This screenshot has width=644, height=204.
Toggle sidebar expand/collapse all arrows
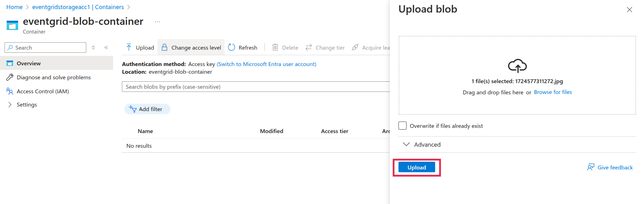tap(93, 48)
